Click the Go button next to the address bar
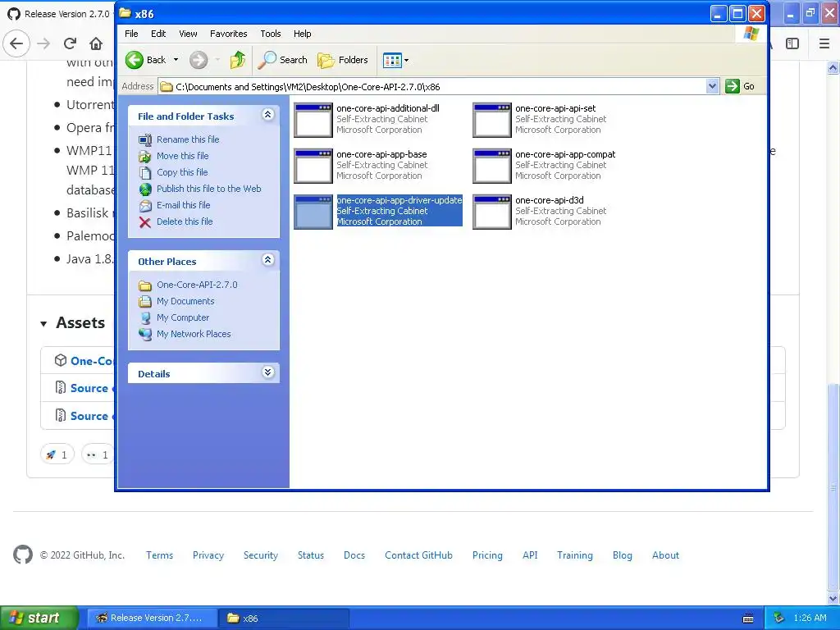 [741, 86]
